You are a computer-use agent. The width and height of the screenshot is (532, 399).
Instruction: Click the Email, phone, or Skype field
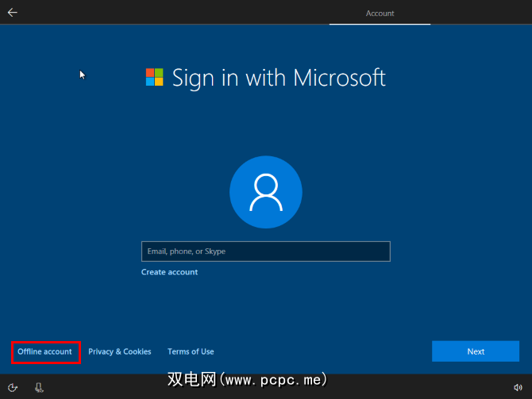click(x=266, y=251)
